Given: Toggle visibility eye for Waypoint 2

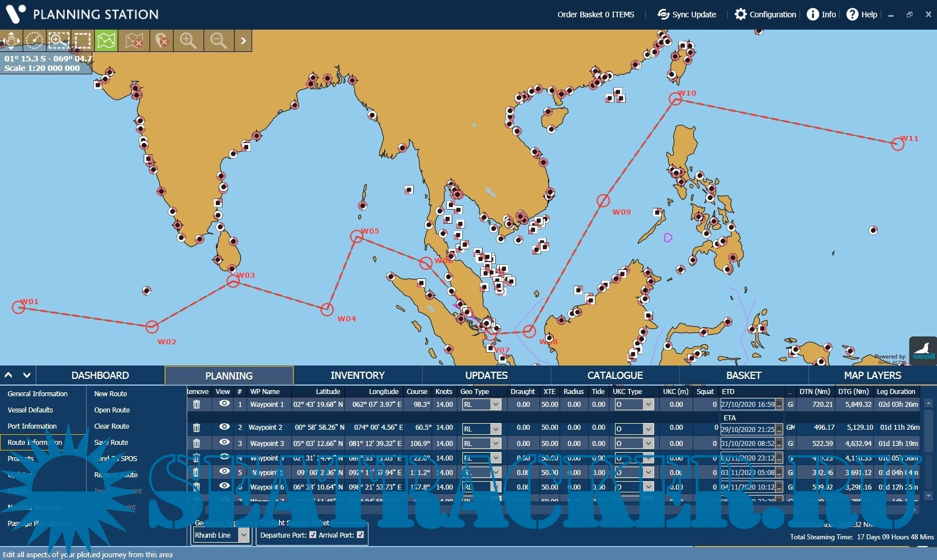Looking at the screenshot, I should click(224, 427).
